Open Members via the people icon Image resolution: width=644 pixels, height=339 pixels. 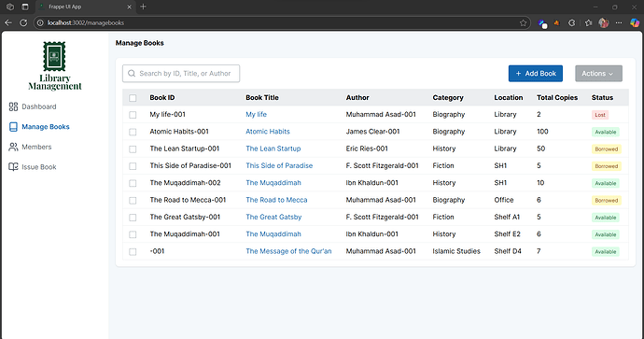[13, 148]
